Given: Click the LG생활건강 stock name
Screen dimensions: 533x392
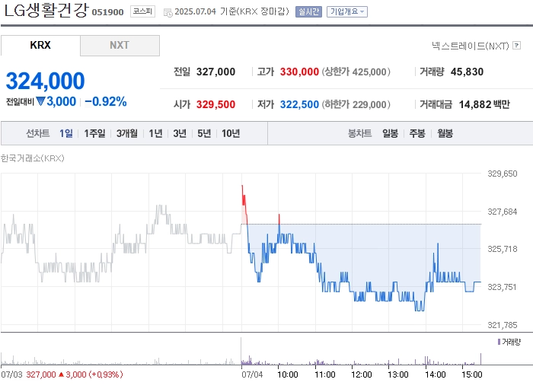Looking at the screenshot, I should (46, 10).
